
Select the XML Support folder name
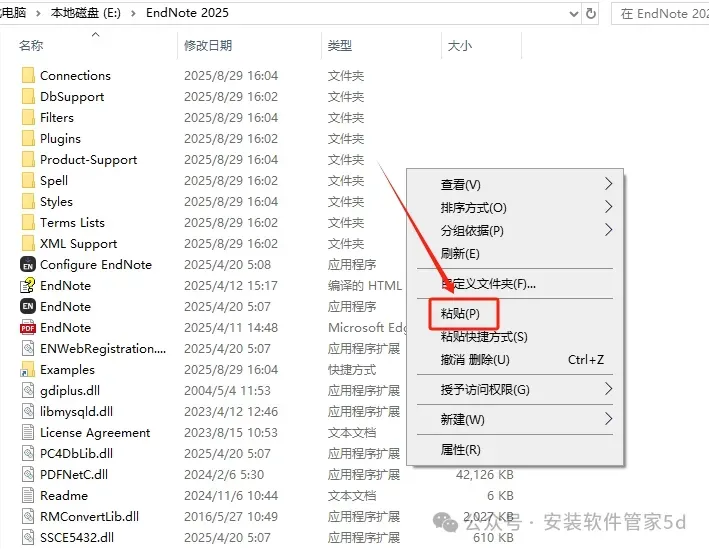pyautogui.click(x=79, y=244)
